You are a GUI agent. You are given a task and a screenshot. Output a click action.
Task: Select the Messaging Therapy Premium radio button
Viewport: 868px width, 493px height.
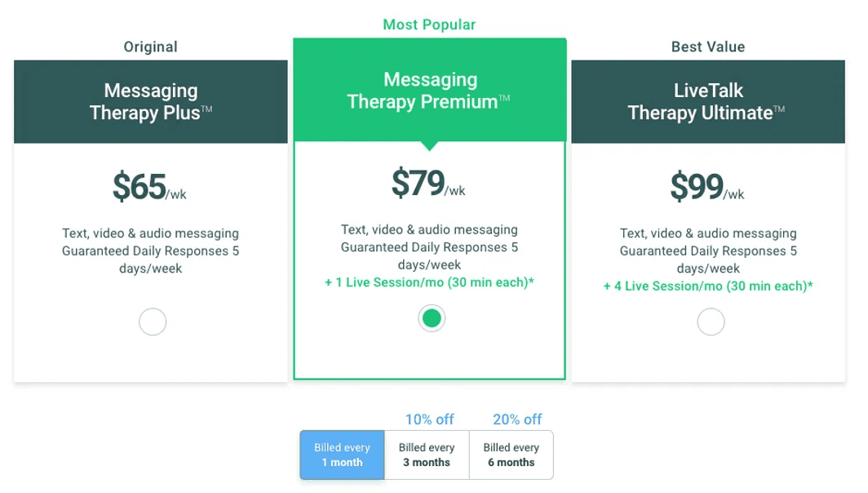[x=432, y=318]
